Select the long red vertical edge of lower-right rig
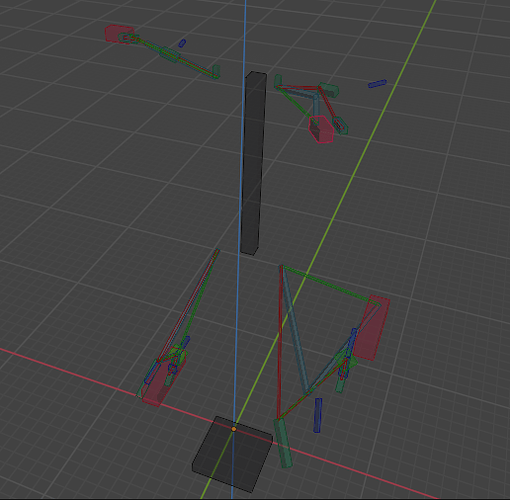The height and width of the screenshot is (500, 510). (280, 342)
